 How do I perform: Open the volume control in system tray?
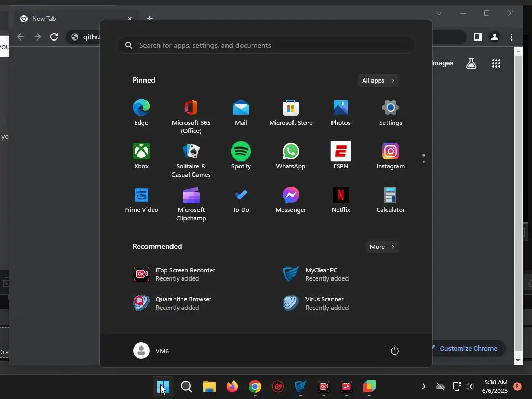(x=469, y=387)
